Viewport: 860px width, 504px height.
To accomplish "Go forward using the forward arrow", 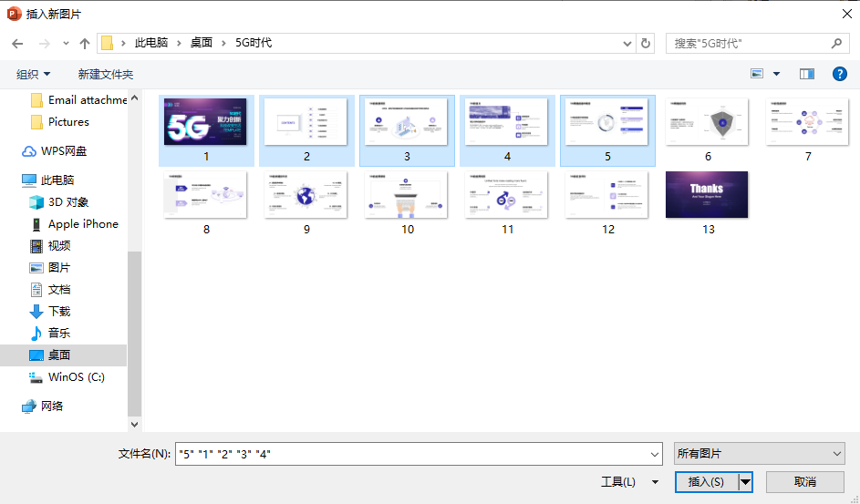I will click(45, 43).
